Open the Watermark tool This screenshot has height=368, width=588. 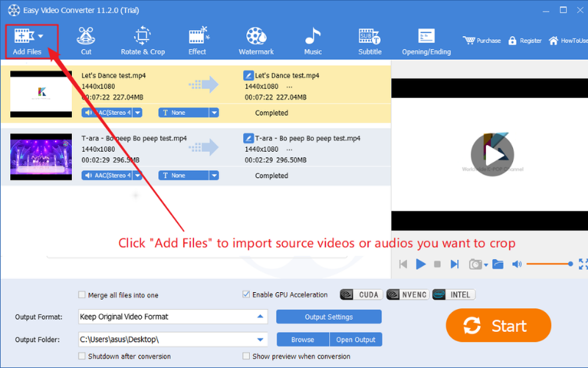pyautogui.click(x=256, y=41)
